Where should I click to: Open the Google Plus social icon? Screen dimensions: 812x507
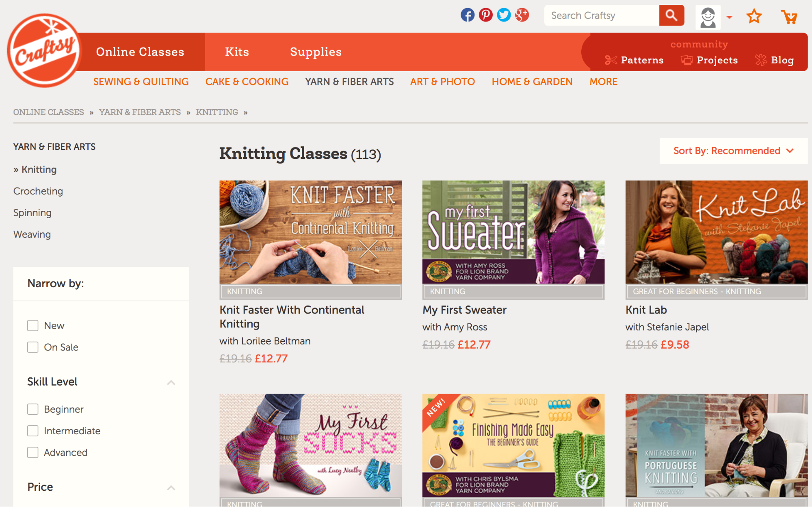pyautogui.click(x=522, y=15)
